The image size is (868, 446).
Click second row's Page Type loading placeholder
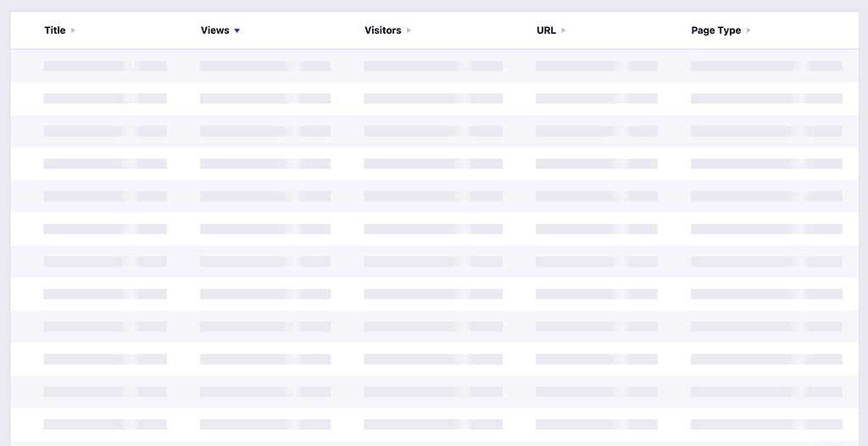click(x=766, y=98)
